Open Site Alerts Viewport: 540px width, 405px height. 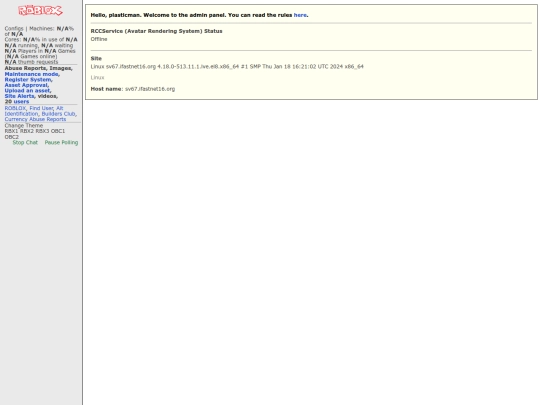point(20,96)
